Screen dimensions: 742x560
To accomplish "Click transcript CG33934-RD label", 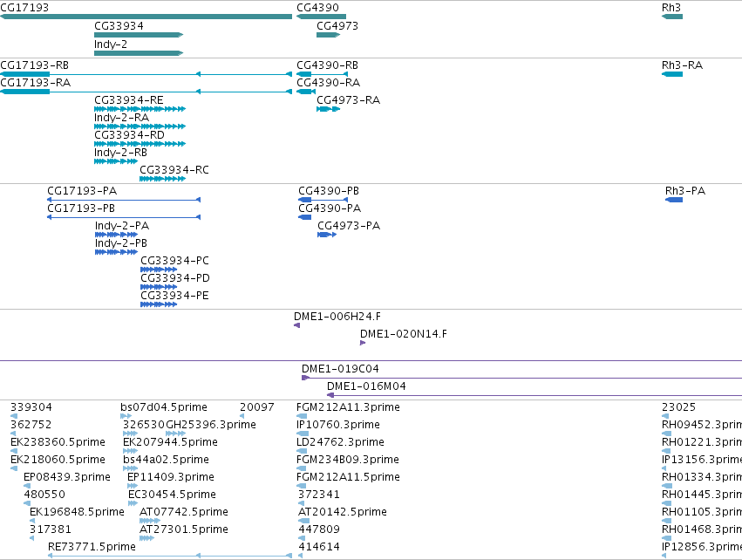I will [x=129, y=135].
